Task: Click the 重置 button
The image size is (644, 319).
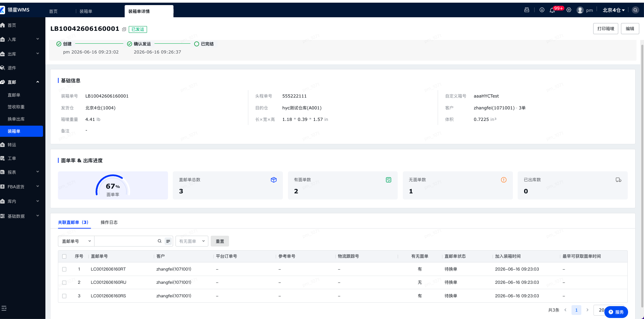Action: click(x=220, y=241)
